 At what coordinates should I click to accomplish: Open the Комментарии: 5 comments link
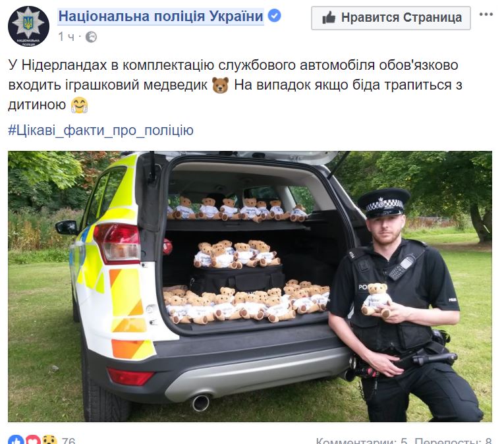[x=362, y=441]
